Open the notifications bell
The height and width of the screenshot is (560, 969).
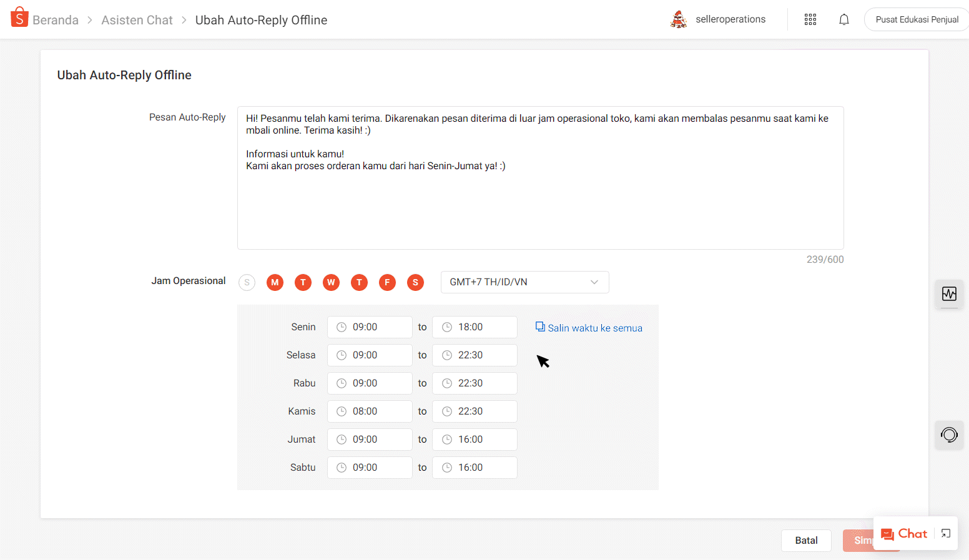click(x=844, y=19)
